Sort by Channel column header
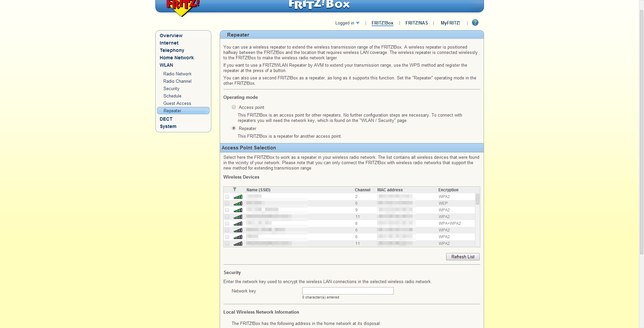The height and width of the screenshot is (328, 644). pos(363,190)
